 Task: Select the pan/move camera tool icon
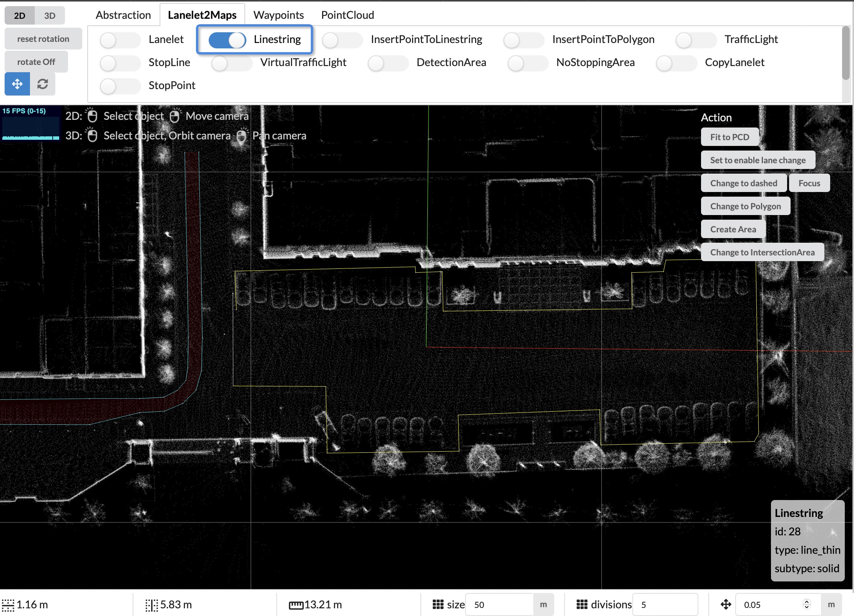coord(17,83)
